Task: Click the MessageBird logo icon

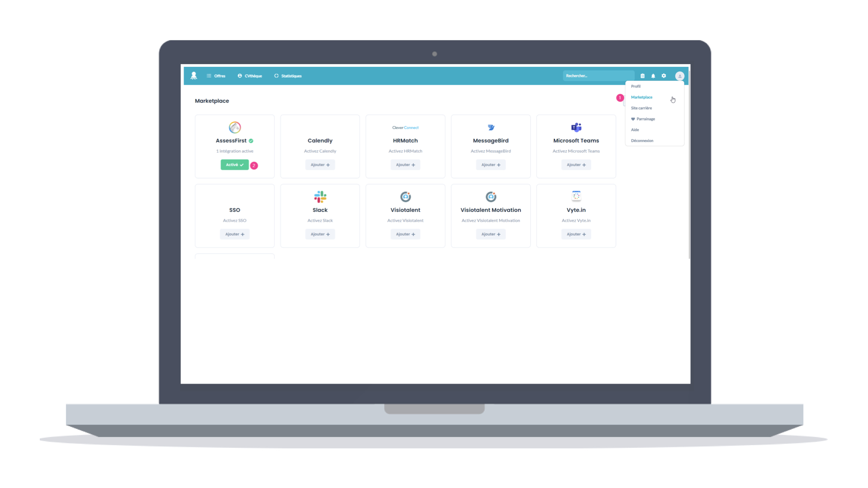Action: [491, 127]
